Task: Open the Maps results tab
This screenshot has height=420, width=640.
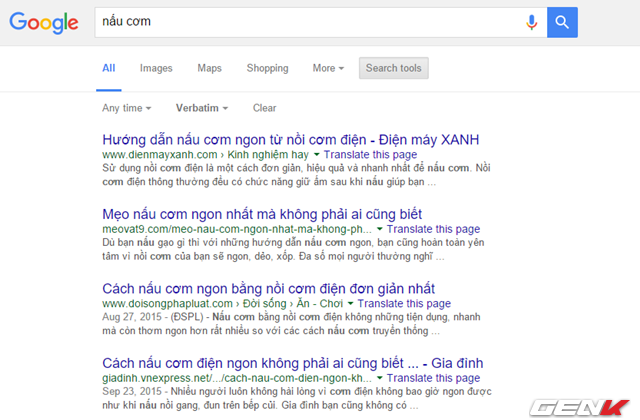Action: point(209,68)
